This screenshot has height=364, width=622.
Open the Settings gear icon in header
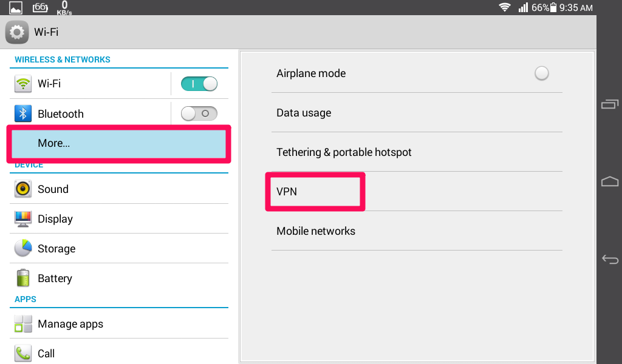coord(16,32)
